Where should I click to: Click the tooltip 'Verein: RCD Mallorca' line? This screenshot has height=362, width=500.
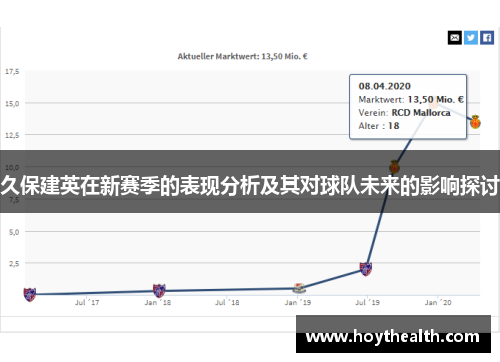[x=404, y=113]
